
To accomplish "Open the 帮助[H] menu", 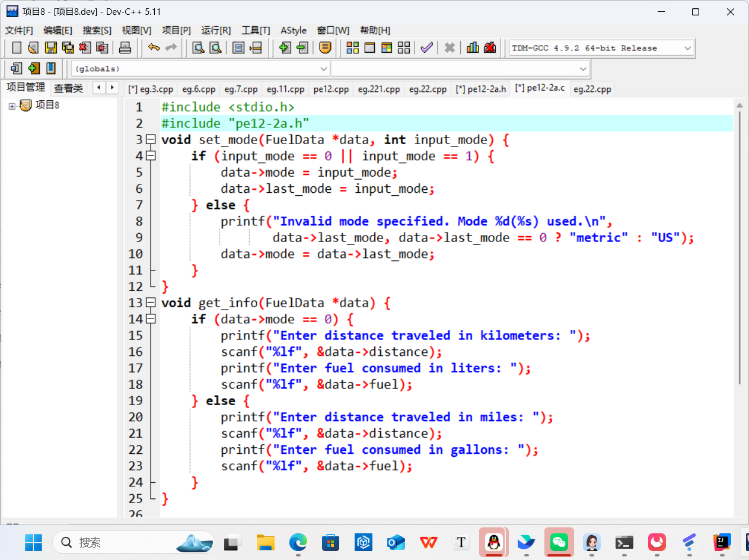I will tap(375, 30).
